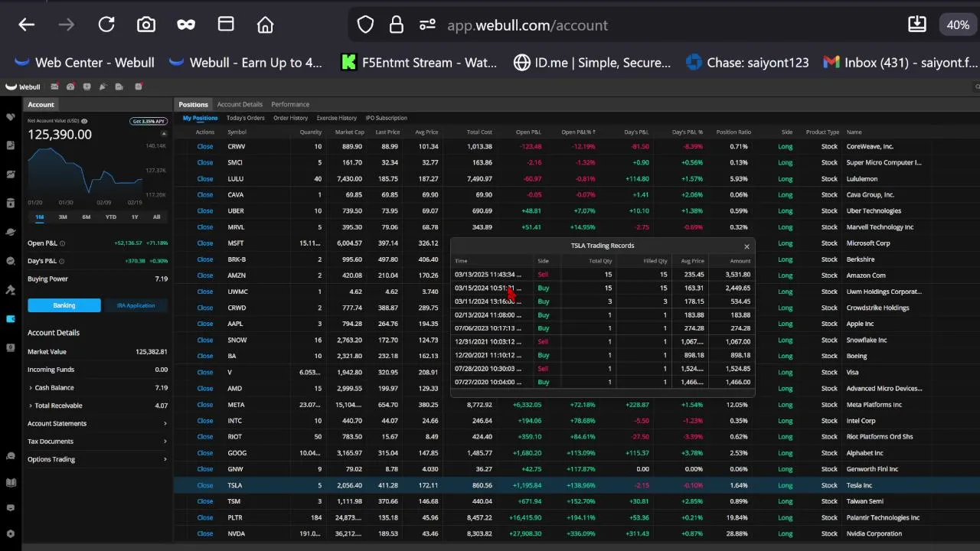980x551 pixels.
Task: Open the hexagon settings sidebar icon
Action: pos(11,534)
